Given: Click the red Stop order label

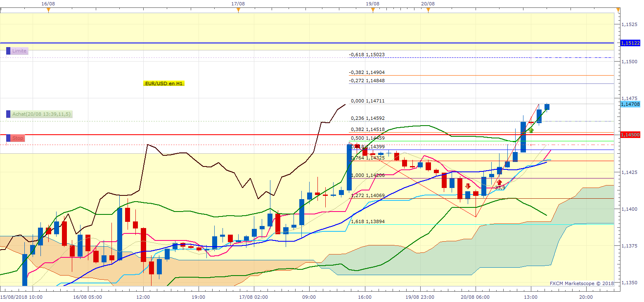Looking at the screenshot, I should pos(18,138).
